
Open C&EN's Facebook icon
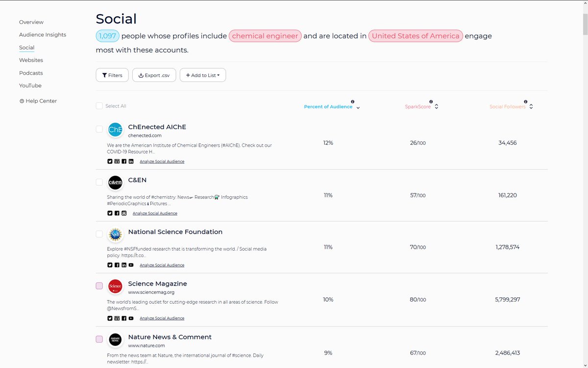tap(117, 213)
